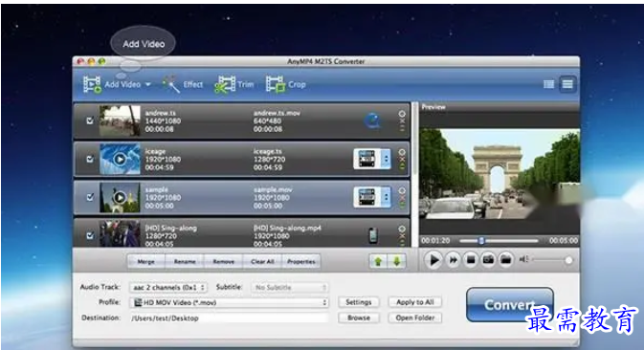Open gear settings for andrew.ts row

[x=402, y=114]
